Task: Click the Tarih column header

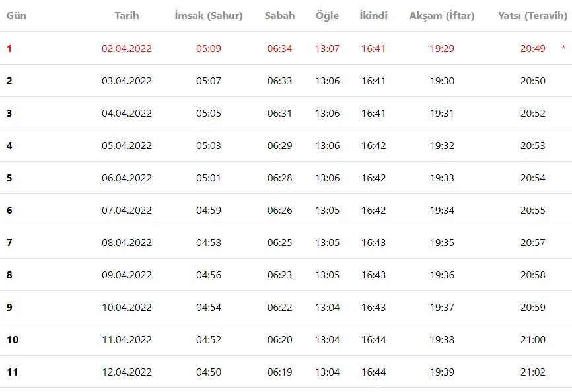Action: [127, 16]
